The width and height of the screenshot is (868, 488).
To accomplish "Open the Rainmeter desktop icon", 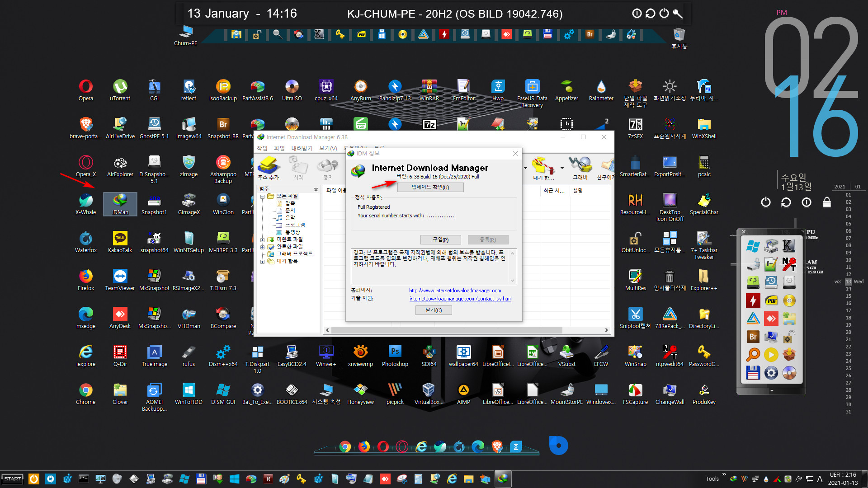I will click(x=601, y=90).
